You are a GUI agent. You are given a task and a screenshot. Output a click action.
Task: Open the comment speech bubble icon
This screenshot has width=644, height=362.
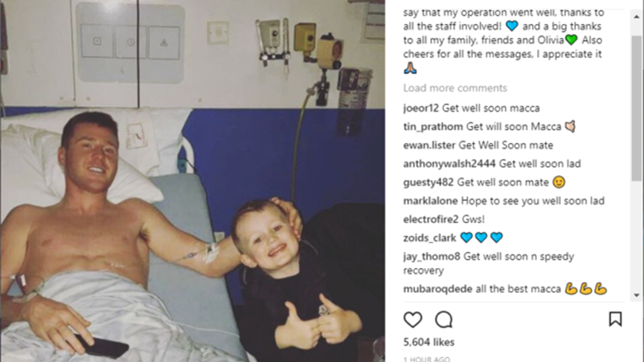[444, 320]
